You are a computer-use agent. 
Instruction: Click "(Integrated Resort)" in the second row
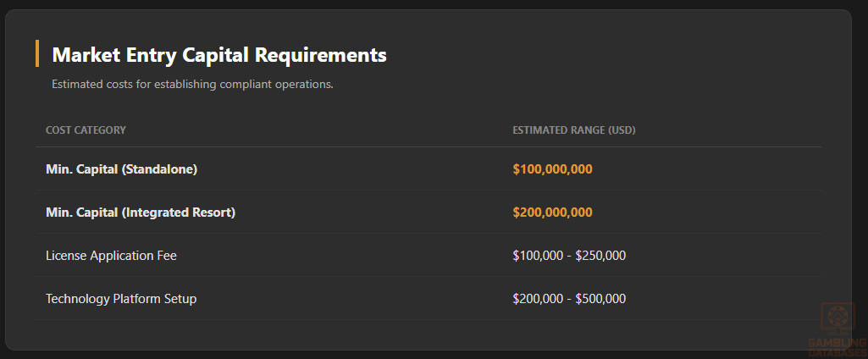(179, 213)
